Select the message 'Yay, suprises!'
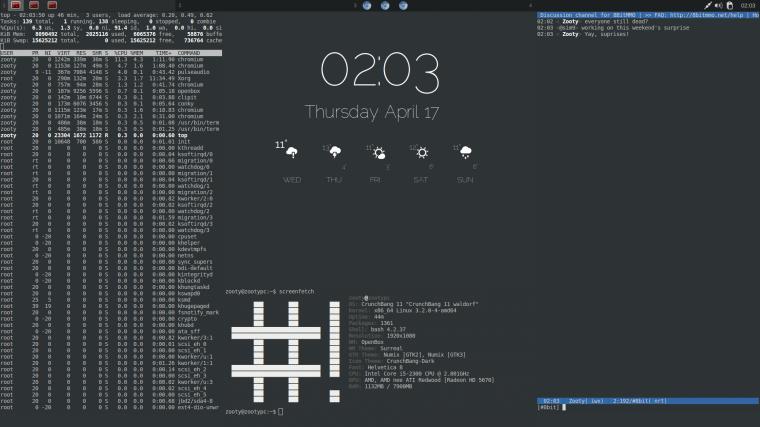This screenshot has width=760, height=427. point(606,34)
